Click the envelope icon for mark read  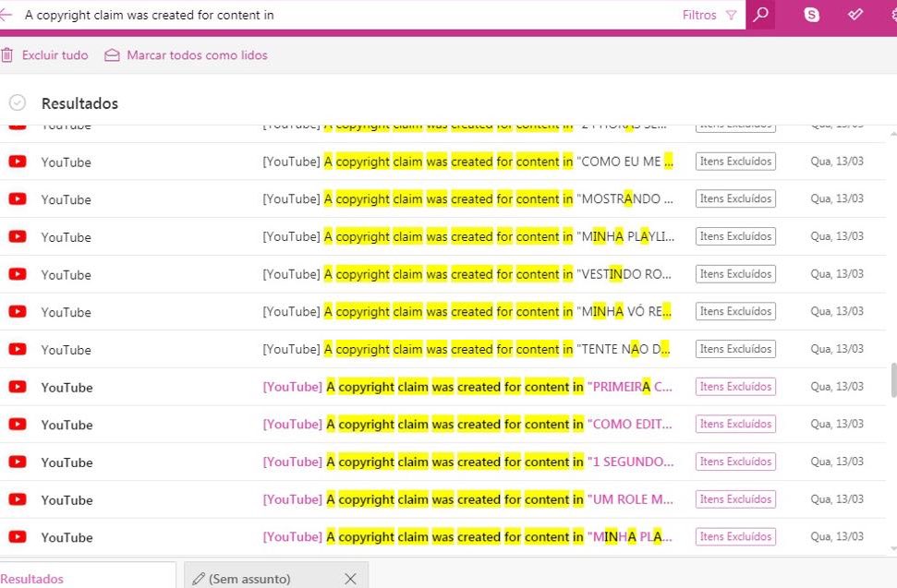click(112, 54)
